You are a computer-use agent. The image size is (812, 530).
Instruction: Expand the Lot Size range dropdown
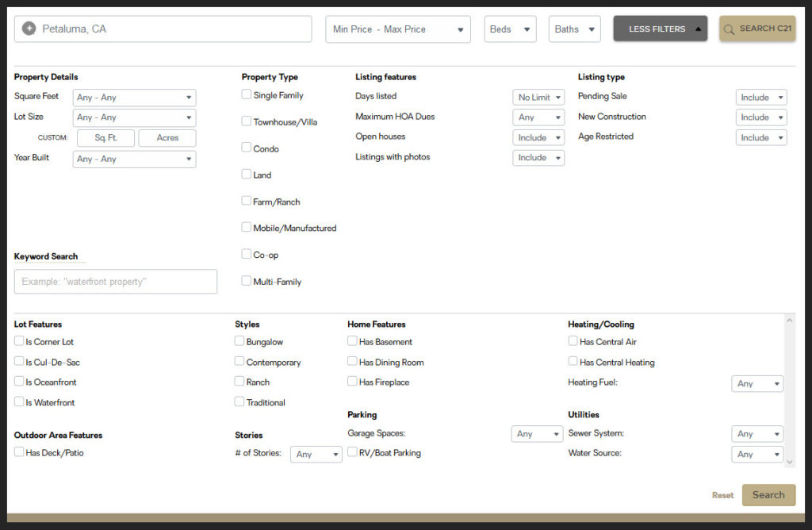pos(134,117)
